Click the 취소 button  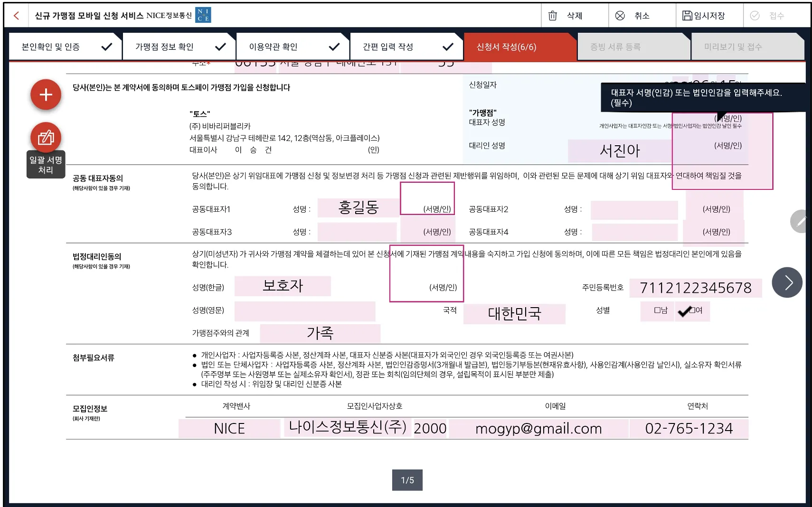pos(642,16)
